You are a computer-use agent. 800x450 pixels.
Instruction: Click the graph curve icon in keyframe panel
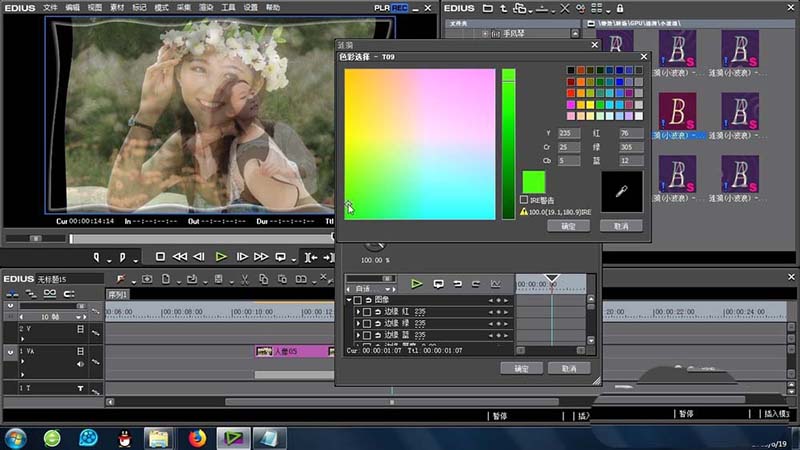pyautogui.click(x=495, y=284)
